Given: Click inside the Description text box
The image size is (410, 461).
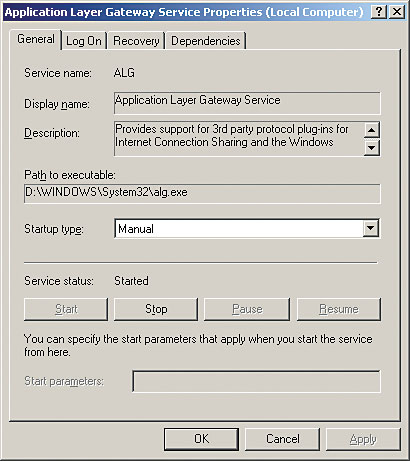Looking at the screenshot, I should [x=239, y=139].
